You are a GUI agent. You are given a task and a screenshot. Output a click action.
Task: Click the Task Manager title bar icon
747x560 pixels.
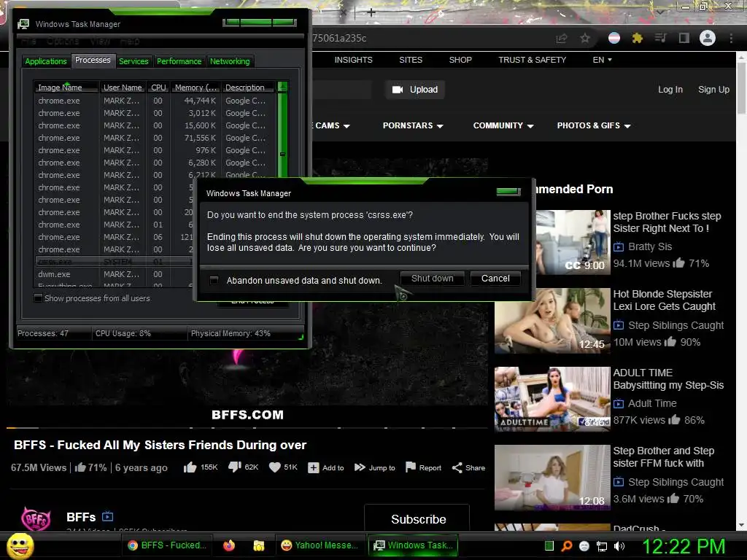click(x=23, y=24)
